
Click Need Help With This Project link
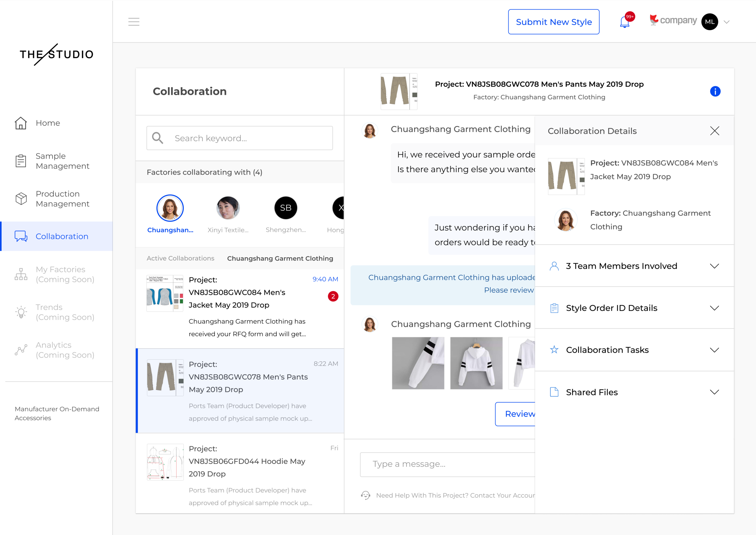(x=455, y=495)
